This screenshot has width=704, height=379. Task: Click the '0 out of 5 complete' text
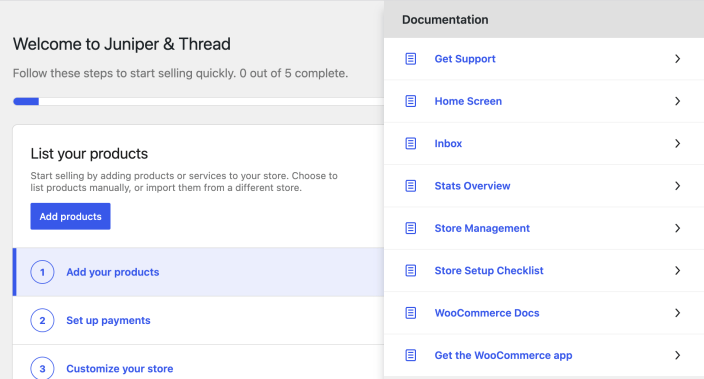tap(294, 73)
